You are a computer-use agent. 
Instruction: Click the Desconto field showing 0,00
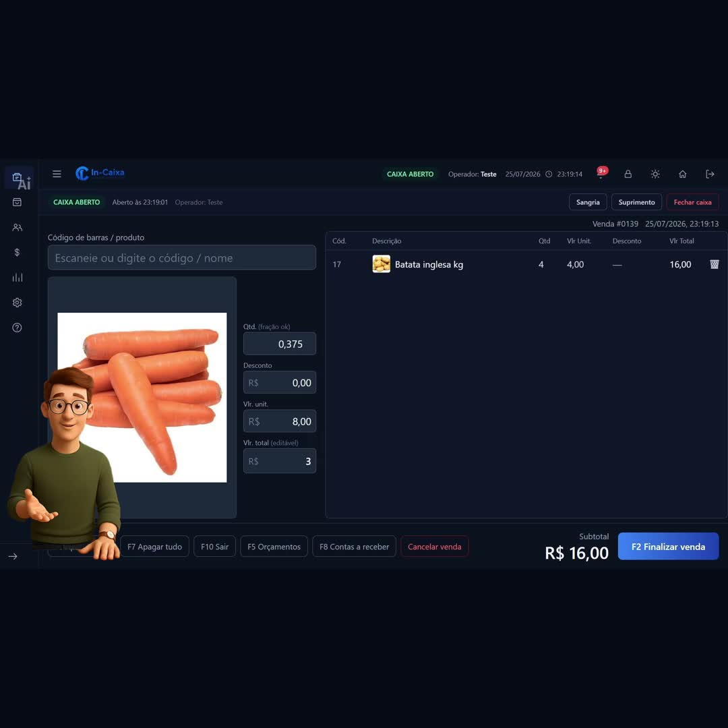click(280, 383)
